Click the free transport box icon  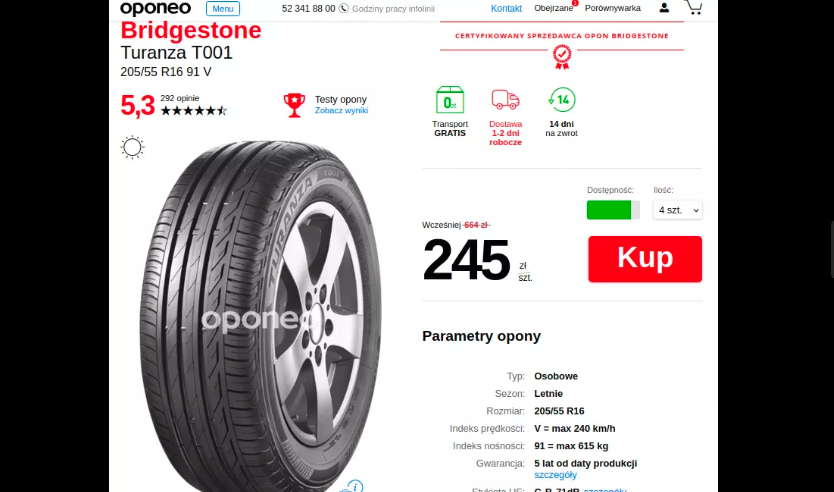click(x=450, y=99)
